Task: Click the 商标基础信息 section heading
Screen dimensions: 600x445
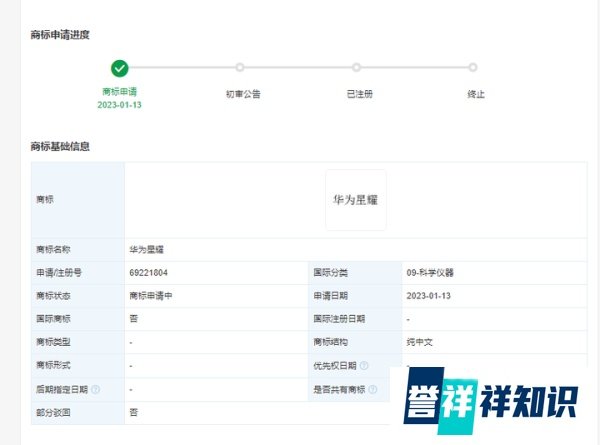Action: pyautogui.click(x=60, y=146)
